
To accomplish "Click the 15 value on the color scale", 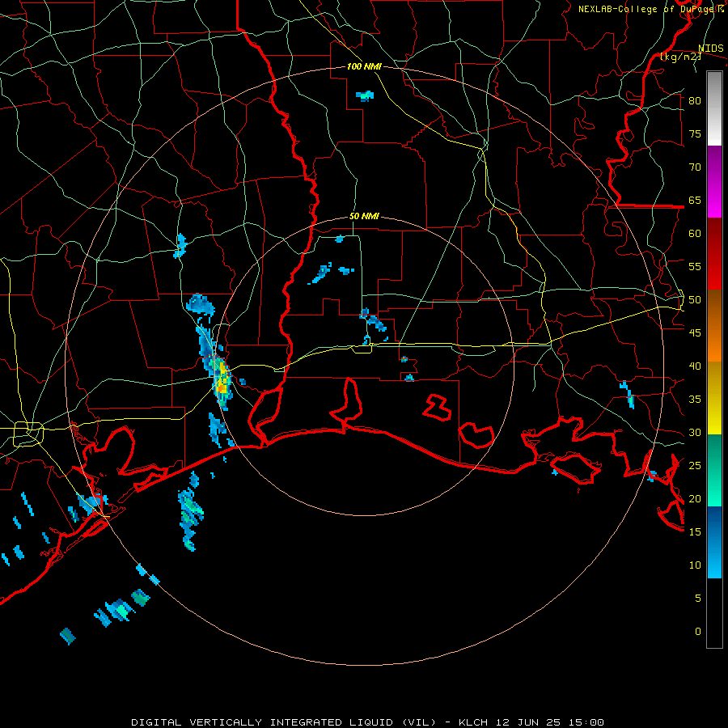I will 695,532.
